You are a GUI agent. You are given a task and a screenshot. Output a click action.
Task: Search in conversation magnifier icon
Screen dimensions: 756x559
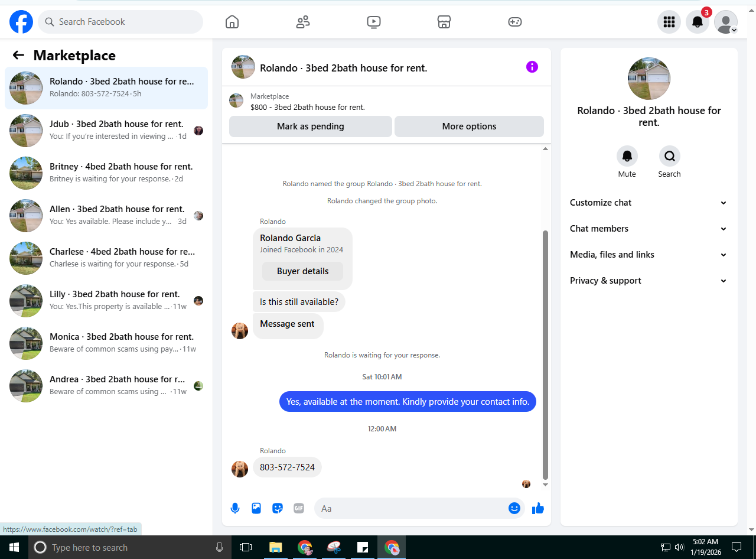click(670, 156)
